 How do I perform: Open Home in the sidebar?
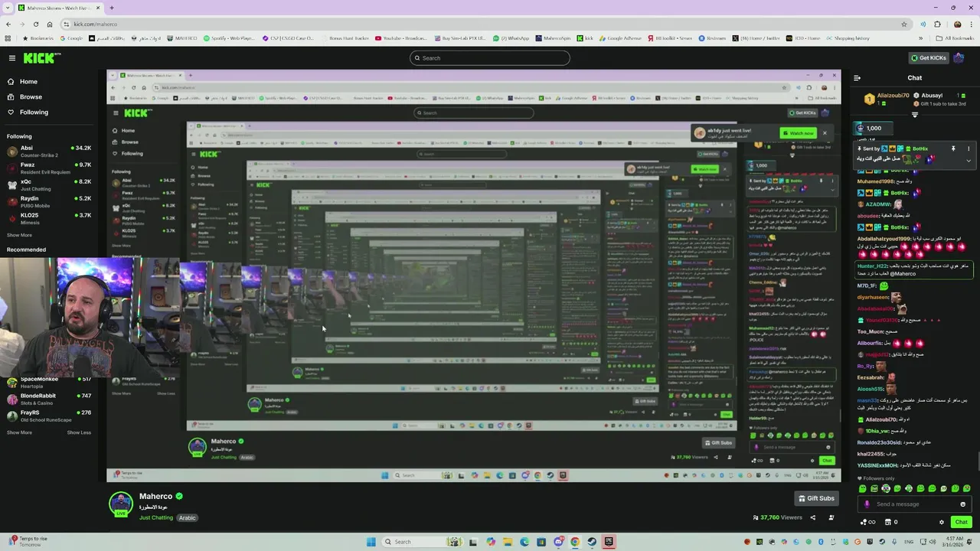click(28, 82)
